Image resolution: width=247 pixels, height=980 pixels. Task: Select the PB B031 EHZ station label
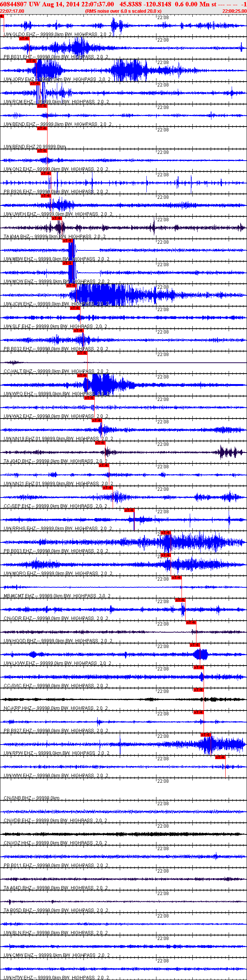pos(56,57)
